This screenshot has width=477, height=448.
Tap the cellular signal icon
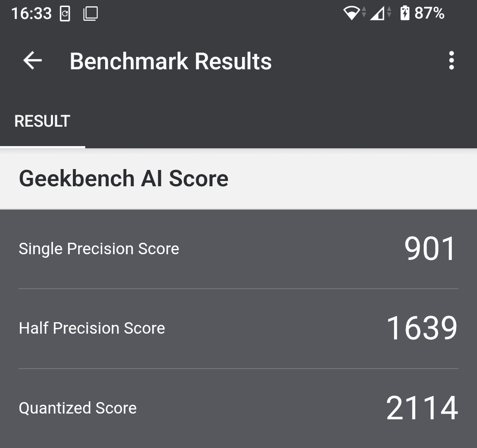click(x=378, y=13)
